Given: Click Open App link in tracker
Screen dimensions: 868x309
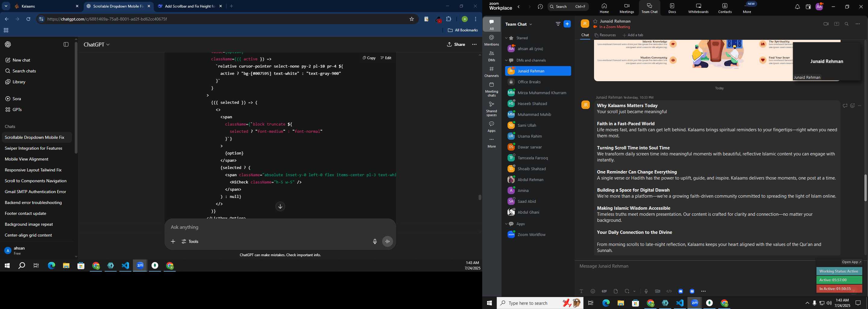Looking at the screenshot, I should click(851, 262).
